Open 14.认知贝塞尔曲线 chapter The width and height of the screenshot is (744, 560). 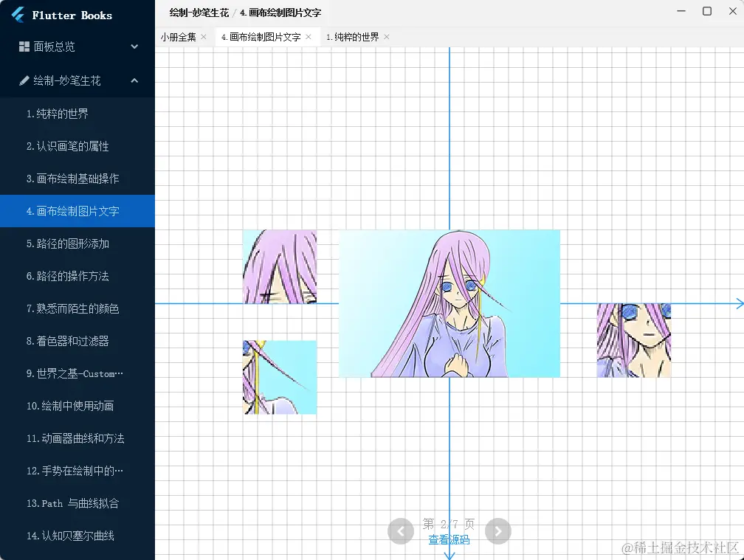77,536
